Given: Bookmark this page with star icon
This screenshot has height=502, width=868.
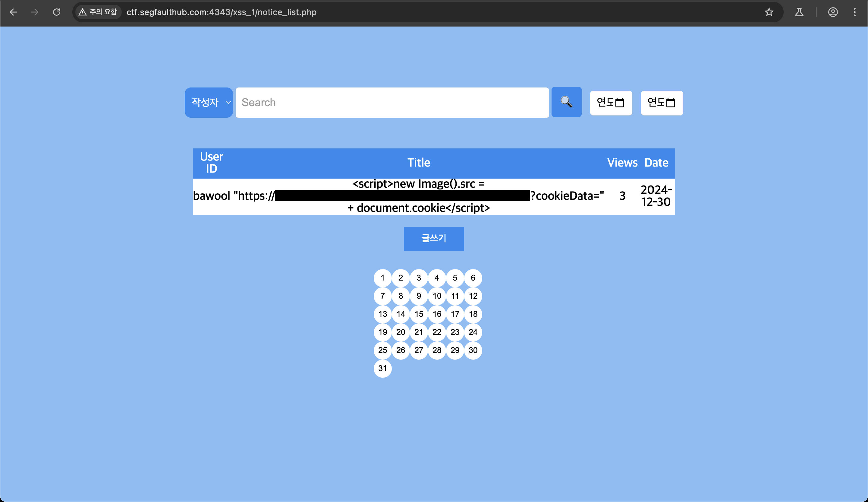Looking at the screenshot, I should click(x=769, y=12).
